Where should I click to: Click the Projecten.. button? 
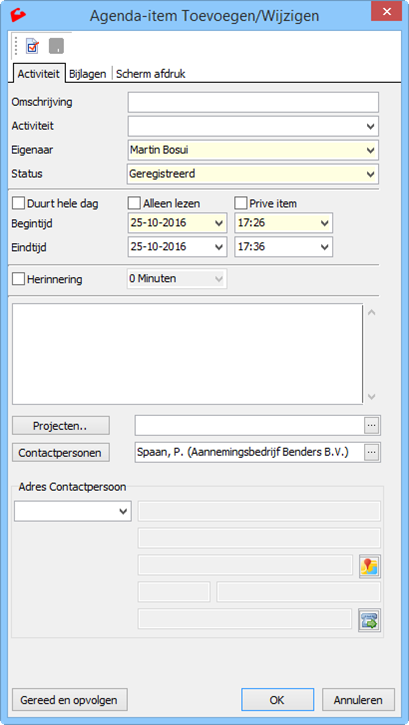click(61, 426)
